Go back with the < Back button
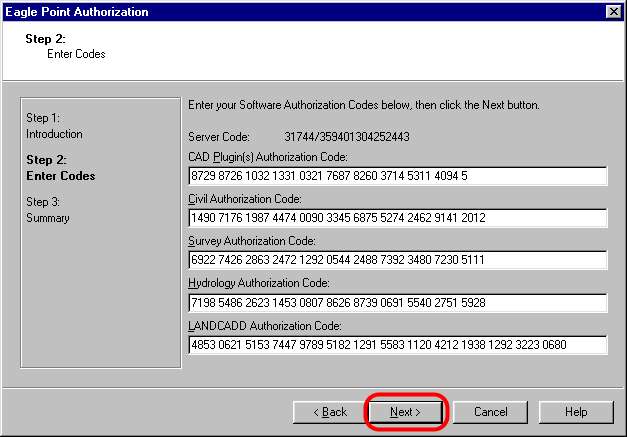 click(330, 412)
